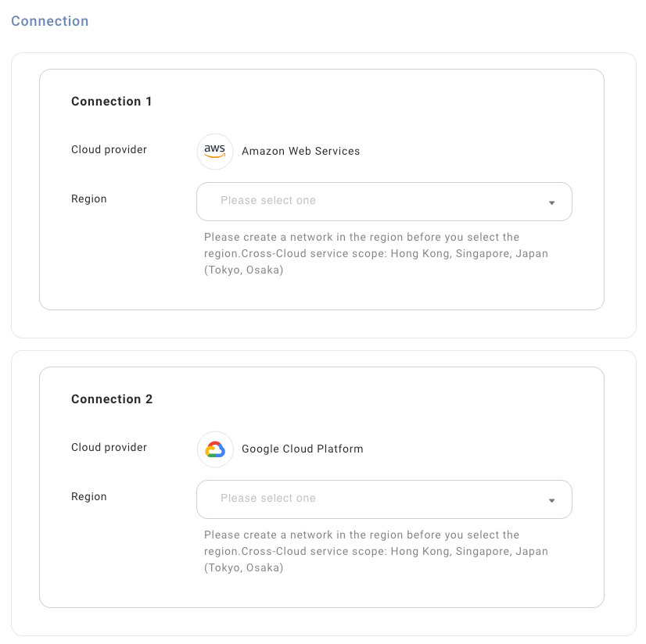Image resolution: width=646 pixels, height=644 pixels.
Task: Expand the Connection 1 Region dropdown arrow
Action: click(x=551, y=202)
